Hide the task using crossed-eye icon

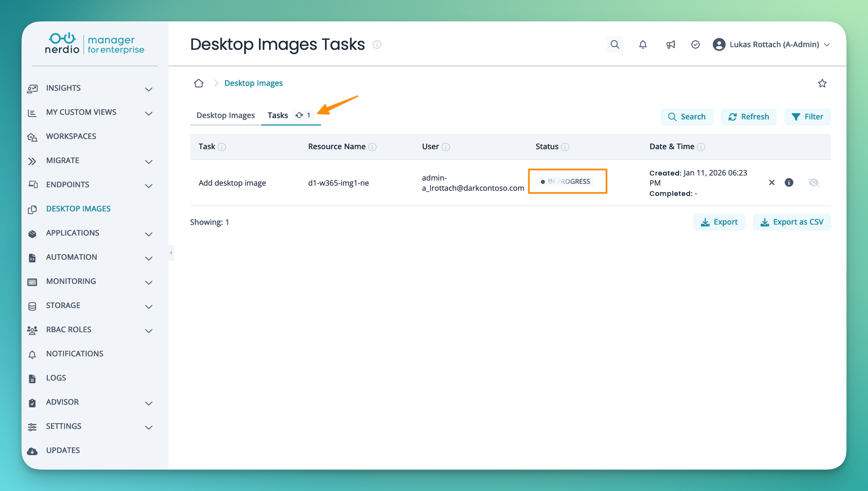(x=813, y=183)
